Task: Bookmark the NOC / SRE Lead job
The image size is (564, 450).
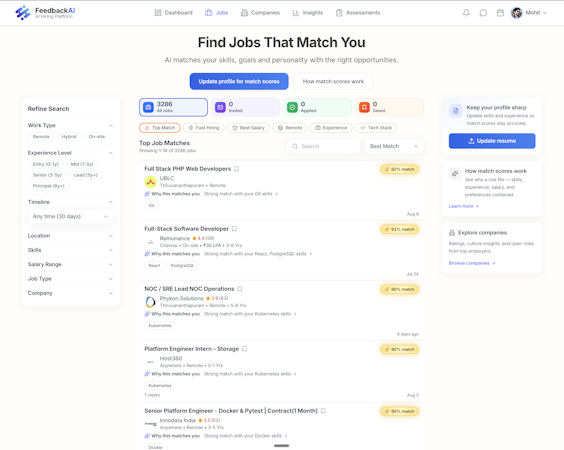Action: pos(240,289)
